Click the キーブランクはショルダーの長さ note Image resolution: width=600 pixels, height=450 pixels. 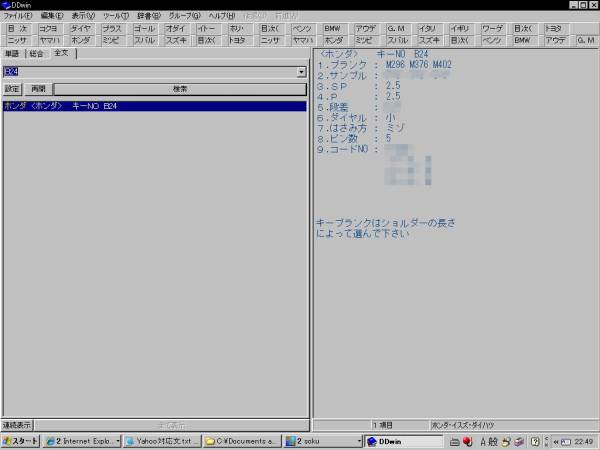(x=386, y=223)
